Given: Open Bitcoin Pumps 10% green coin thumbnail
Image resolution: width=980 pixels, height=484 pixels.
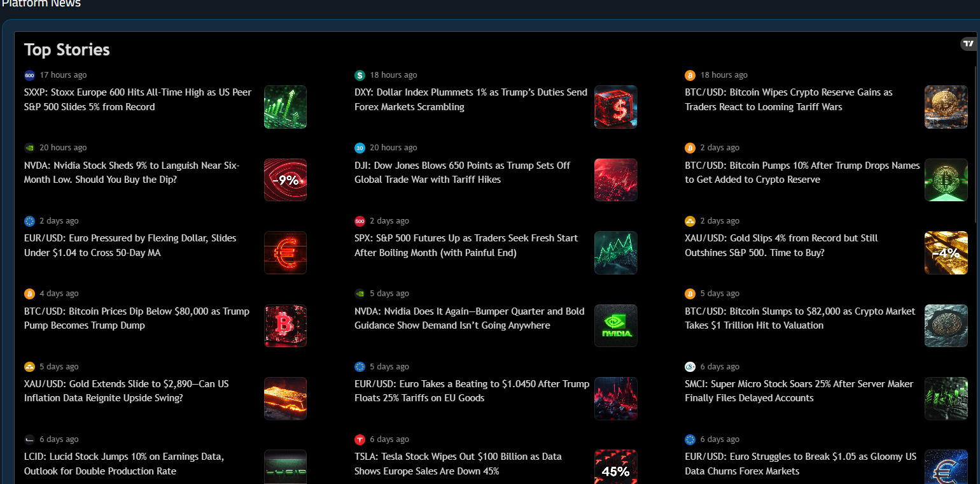Looking at the screenshot, I should (946, 180).
